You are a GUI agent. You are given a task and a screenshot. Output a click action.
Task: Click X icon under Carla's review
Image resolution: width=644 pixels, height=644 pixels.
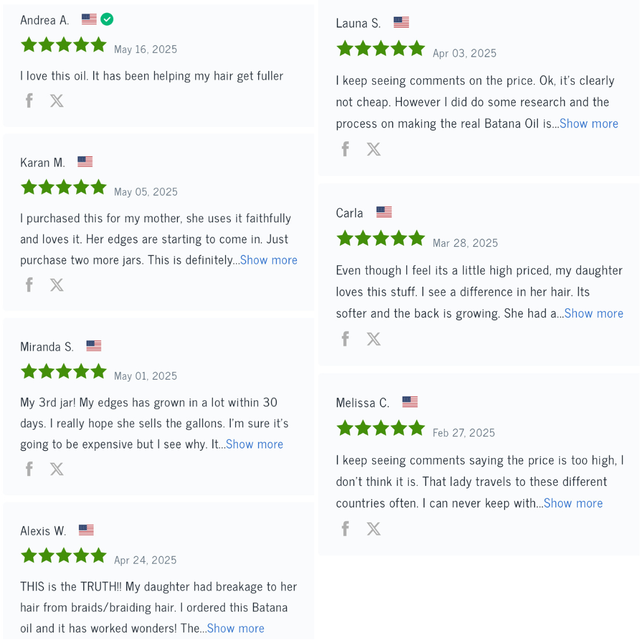tap(373, 339)
